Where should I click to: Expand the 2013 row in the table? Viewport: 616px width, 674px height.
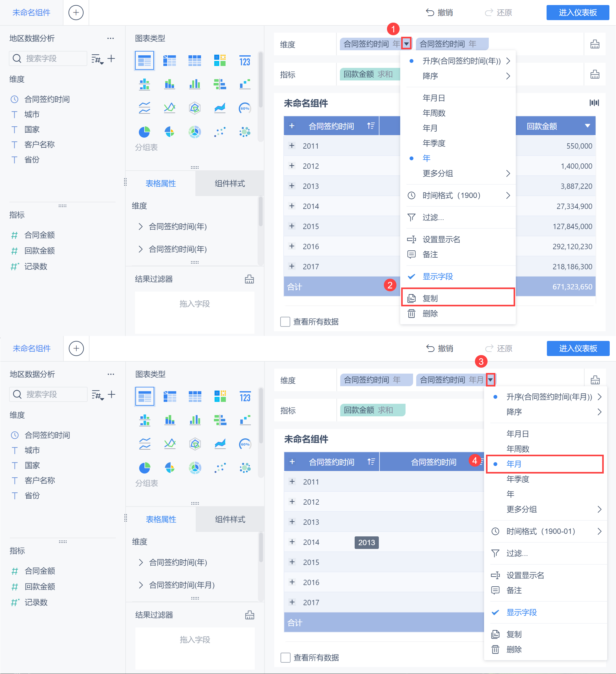(292, 186)
